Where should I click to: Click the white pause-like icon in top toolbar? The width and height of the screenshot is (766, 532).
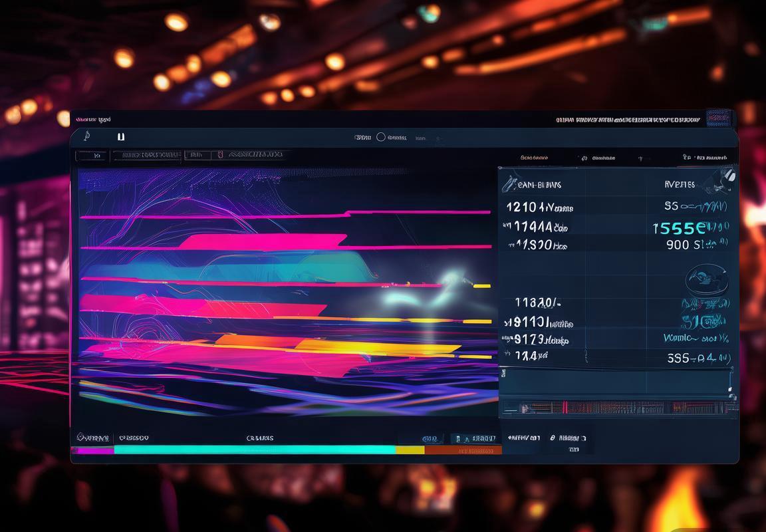(120, 136)
